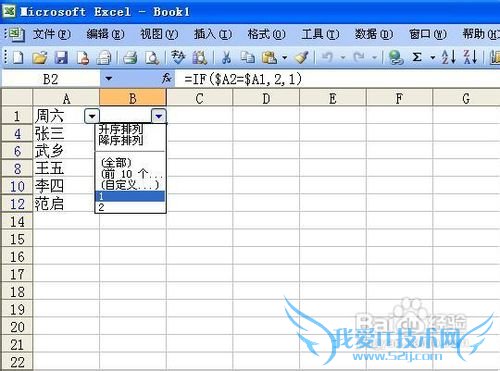
Task: Select column D header
Action: [266, 99]
